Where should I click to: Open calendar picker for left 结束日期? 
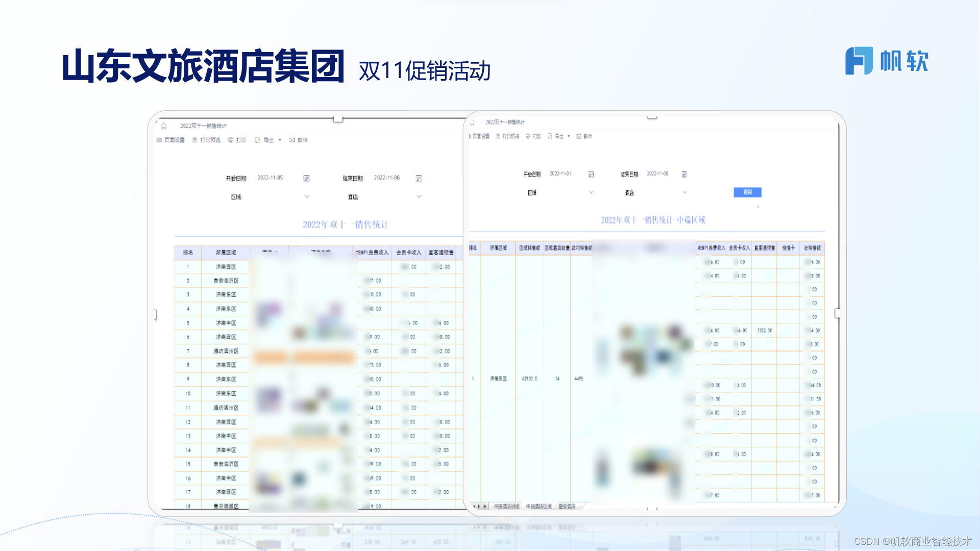[419, 179]
